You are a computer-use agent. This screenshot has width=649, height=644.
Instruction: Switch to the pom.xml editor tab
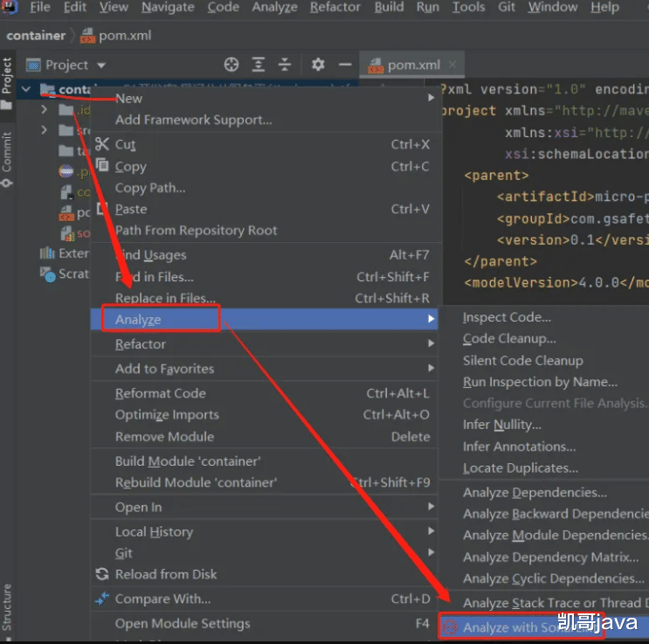(x=412, y=65)
